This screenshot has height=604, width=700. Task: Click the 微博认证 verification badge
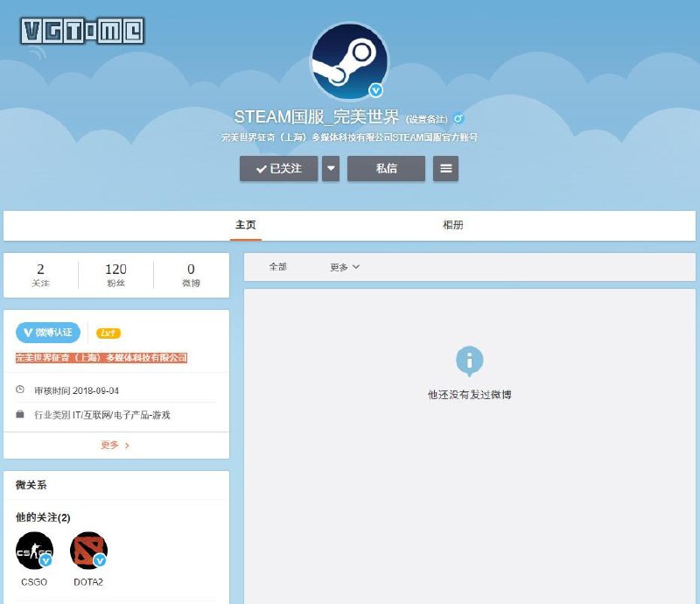[48, 333]
